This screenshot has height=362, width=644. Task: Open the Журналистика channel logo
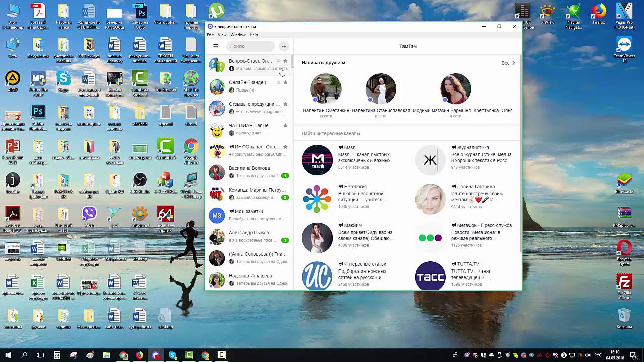(430, 160)
